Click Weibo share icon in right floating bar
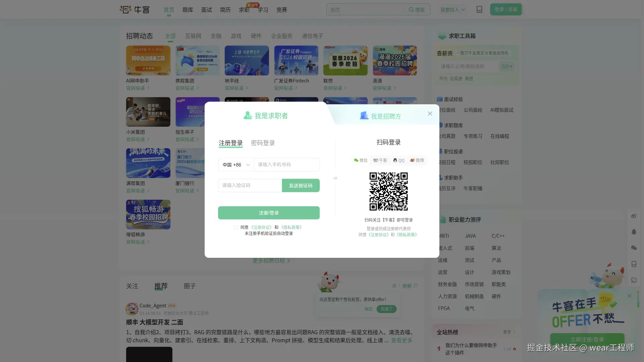 point(634,216)
